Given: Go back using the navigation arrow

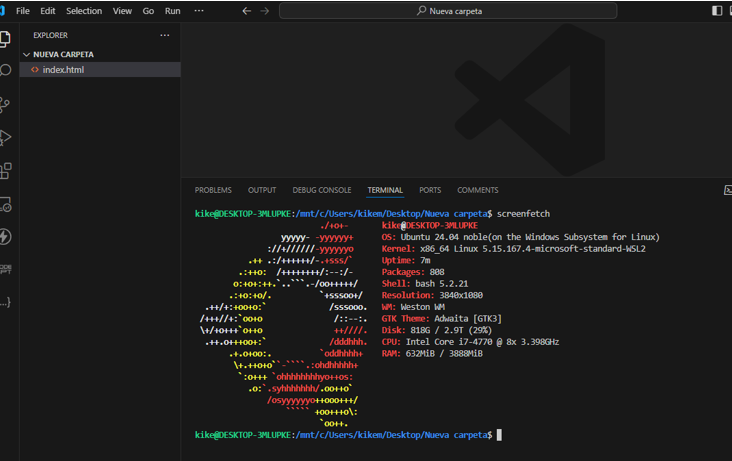Looking at the screenshot, I should (247, 11).
